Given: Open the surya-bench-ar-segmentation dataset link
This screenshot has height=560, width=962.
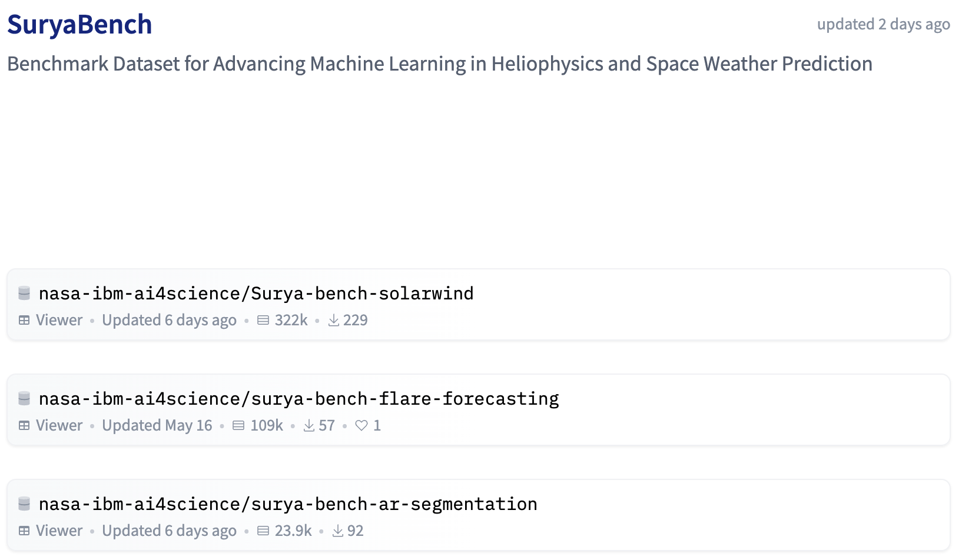Looking at the screenshot, I should [288, 504].
